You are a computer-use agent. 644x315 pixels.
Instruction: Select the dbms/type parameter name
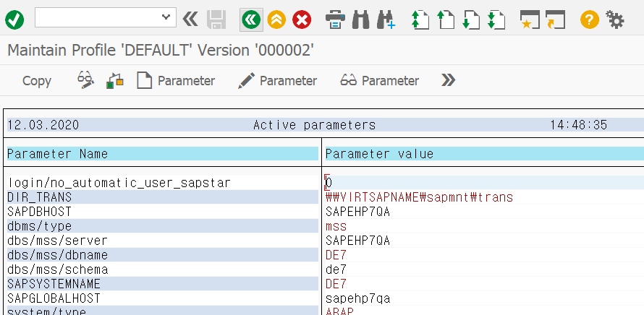pyautogui.click(x=39, y=226)
